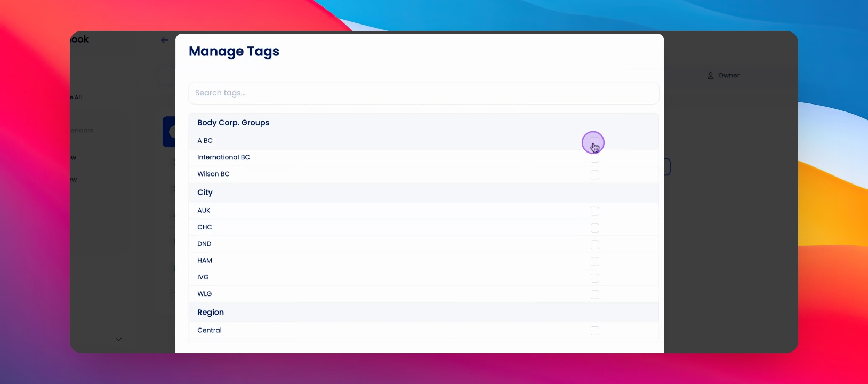Viewport: 868px width, 384px height.
Task: Click the 'Region' group header
Action: [211, 313]
